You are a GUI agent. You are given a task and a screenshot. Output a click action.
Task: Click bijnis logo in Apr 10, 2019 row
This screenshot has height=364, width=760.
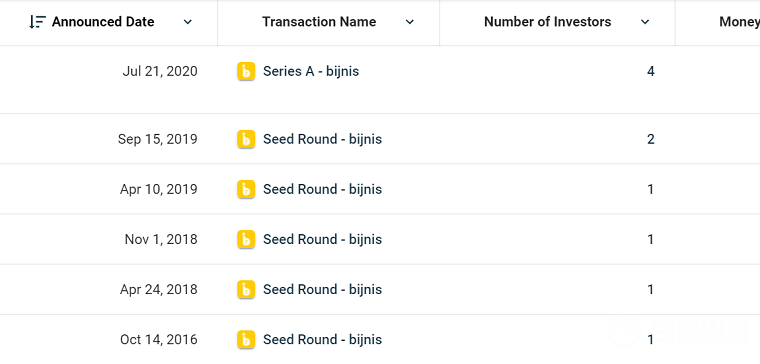tap(246, 190)
